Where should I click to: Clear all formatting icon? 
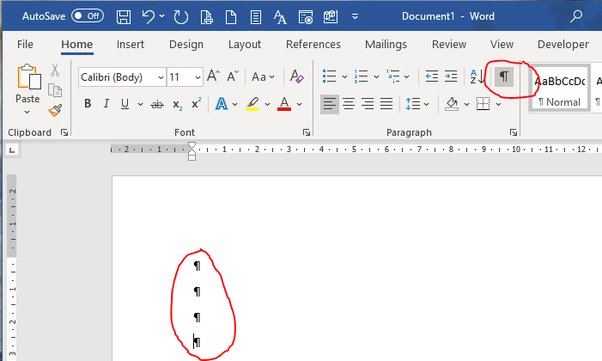point(297,76)
